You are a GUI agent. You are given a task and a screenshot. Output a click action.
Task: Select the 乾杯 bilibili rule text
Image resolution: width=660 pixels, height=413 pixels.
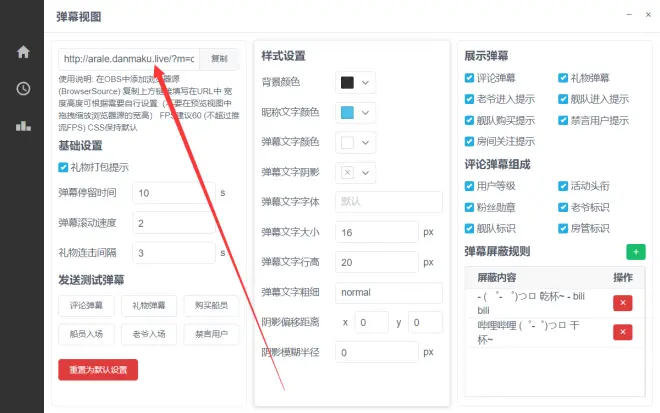click(x=531, y=303)
